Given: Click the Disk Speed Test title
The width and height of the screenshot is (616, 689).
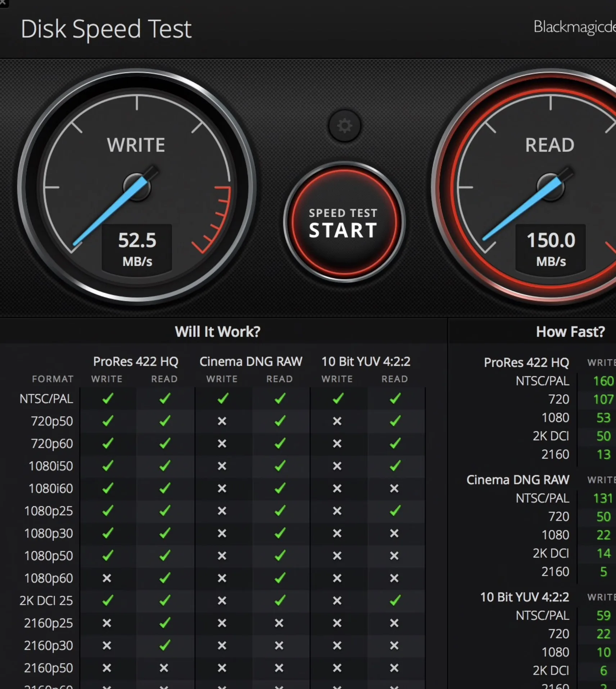Looking at the screenshot, I should 106,29.
